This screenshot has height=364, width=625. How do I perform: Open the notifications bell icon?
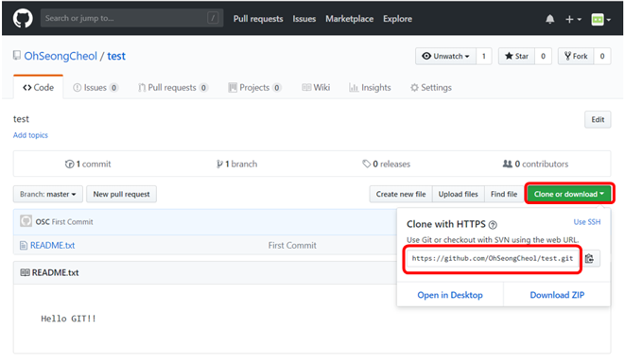(x=549, y=19)
